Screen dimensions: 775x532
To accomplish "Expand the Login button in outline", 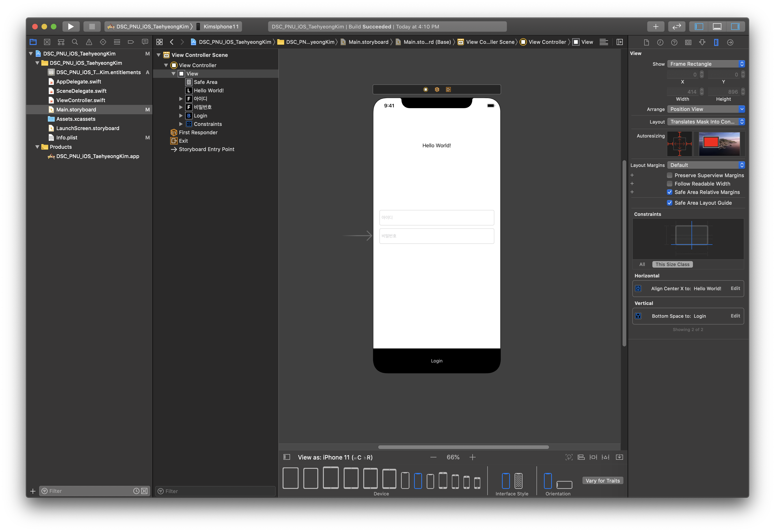I will pos(181,116).
